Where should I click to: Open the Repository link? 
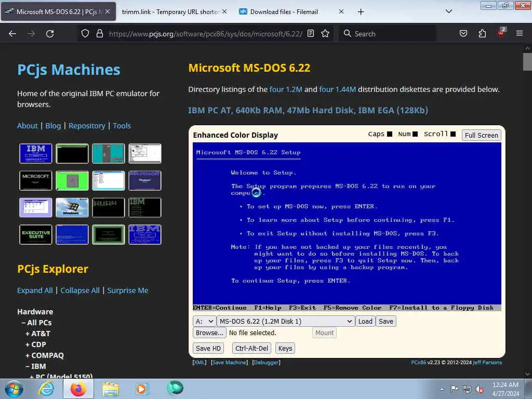(87, 126)
